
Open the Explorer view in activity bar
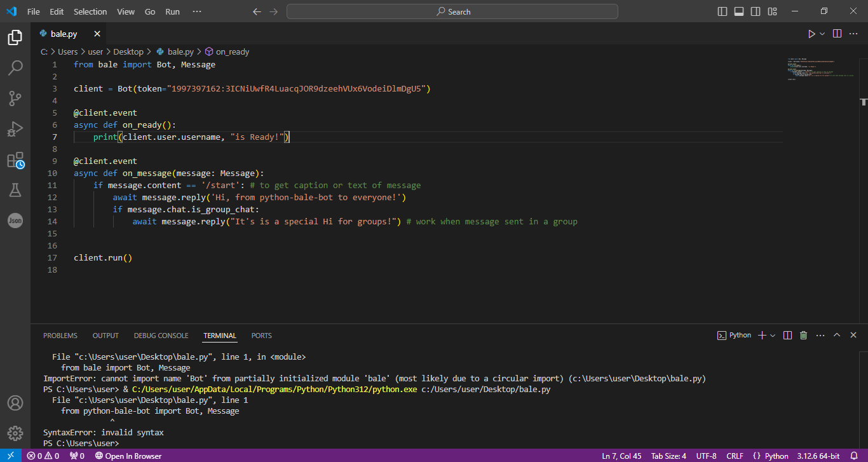(x=15, y=37)
